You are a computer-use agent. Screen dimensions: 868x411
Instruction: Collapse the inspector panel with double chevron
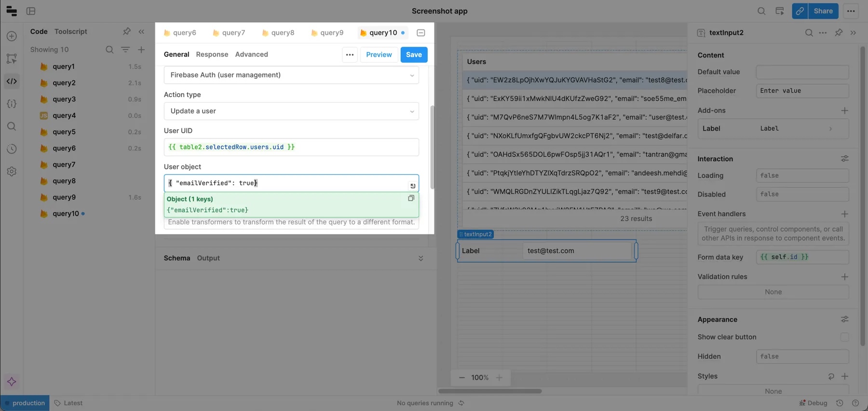pos(854,33)
